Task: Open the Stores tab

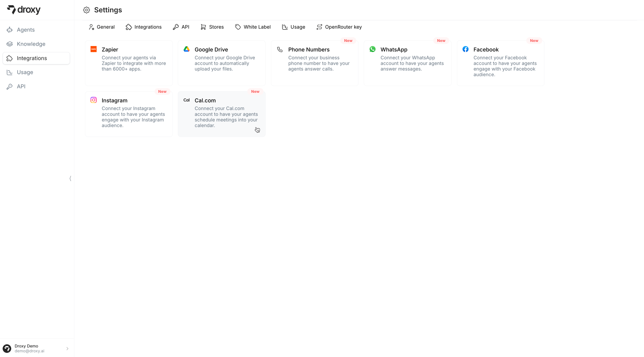Action: 212,27
